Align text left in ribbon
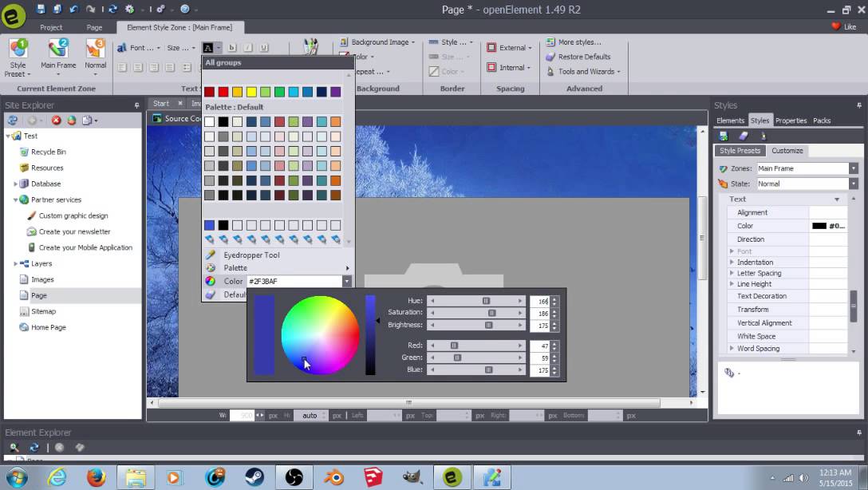This screenshot has height=490, width=868. pyautogui.click(x=122, y=68)
